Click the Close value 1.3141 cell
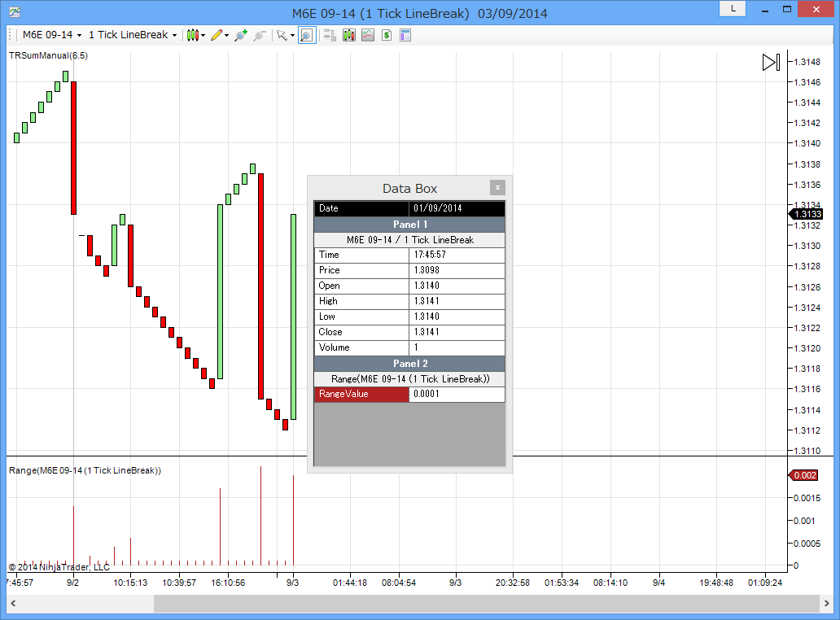840x620 pixels. coord(457,332)
